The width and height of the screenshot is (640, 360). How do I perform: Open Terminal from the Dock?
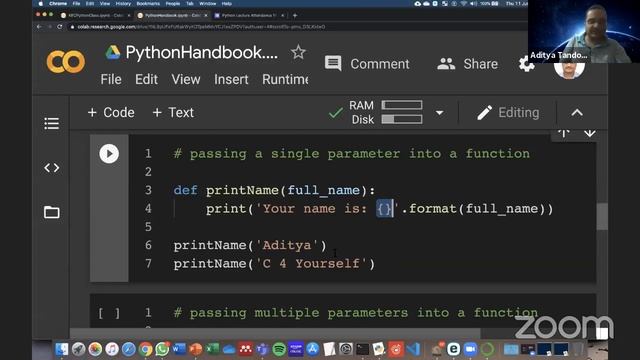362,349
